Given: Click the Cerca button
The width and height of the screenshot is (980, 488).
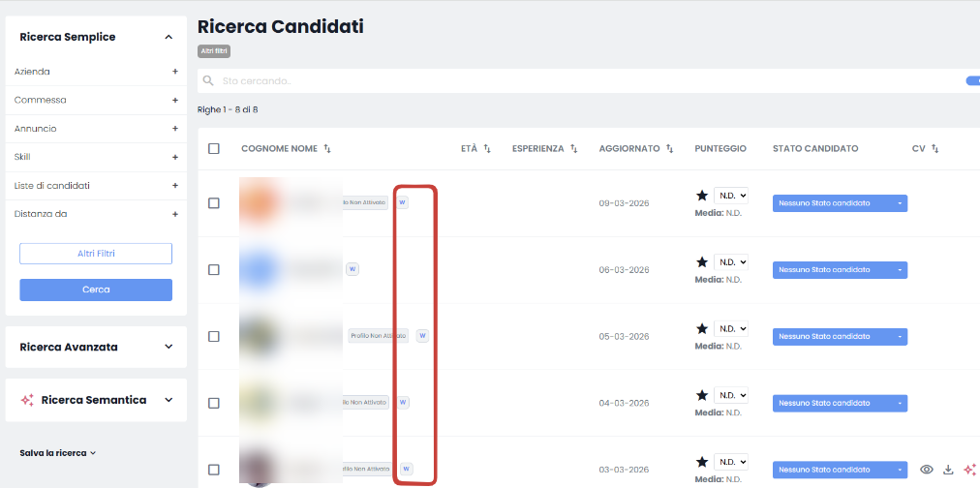Looking at the screenshot, I should pyautogui.click(x=96, y=290).
